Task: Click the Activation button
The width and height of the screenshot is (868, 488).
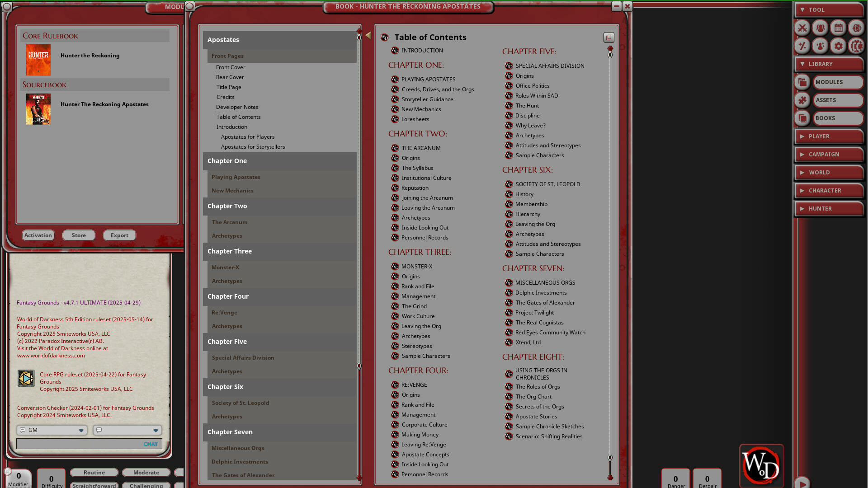Action: click(38, 235)
